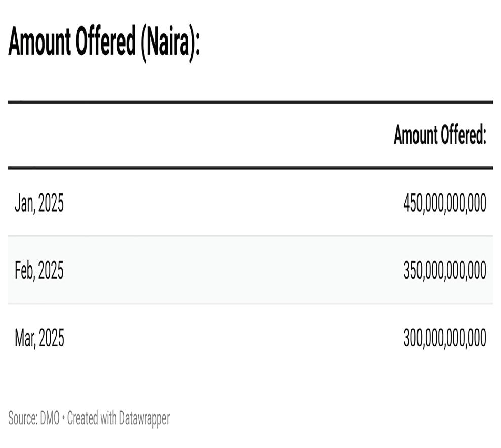Select the Feb, 2025 row label

[39, 271]
